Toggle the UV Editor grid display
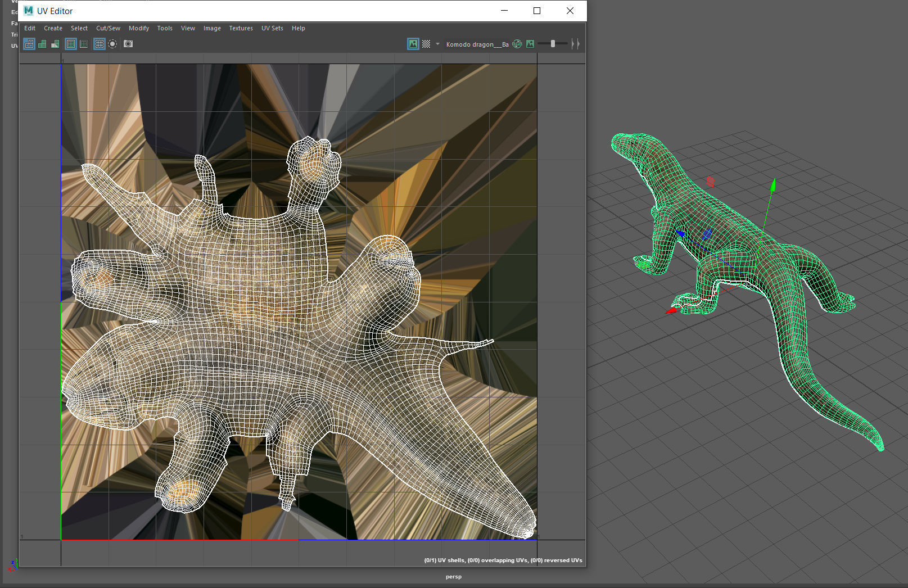 100,44
